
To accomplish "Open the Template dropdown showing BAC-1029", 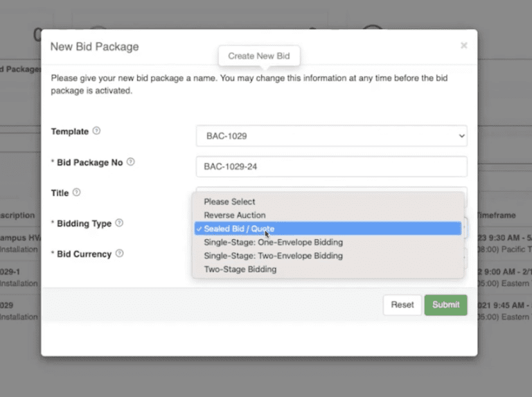I will [332, 136].
